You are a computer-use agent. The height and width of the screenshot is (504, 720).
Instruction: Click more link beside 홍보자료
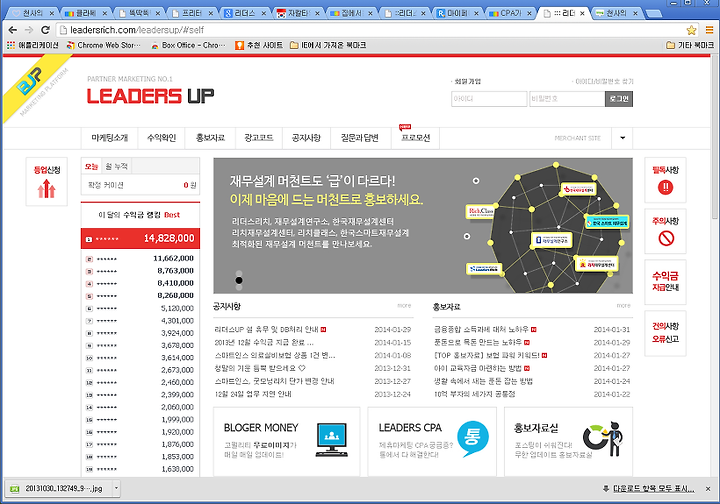click(x=623, y=306)
